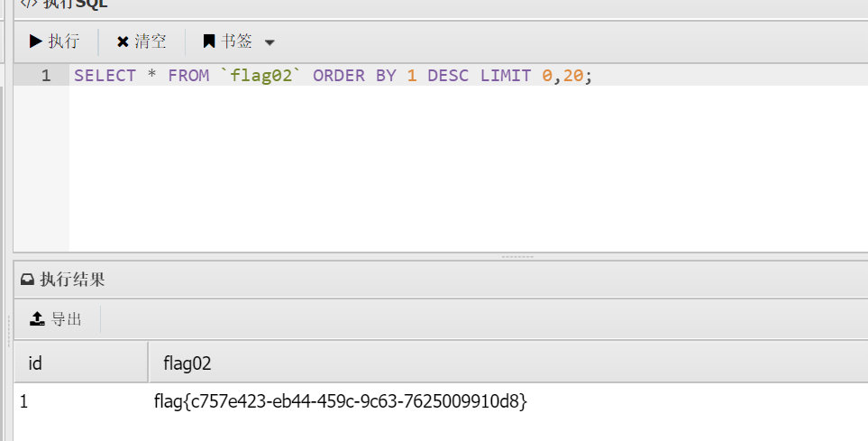Screen dimensions: 868x441
Task: Click the LIMIT keyword in the query
Action: 506,76
